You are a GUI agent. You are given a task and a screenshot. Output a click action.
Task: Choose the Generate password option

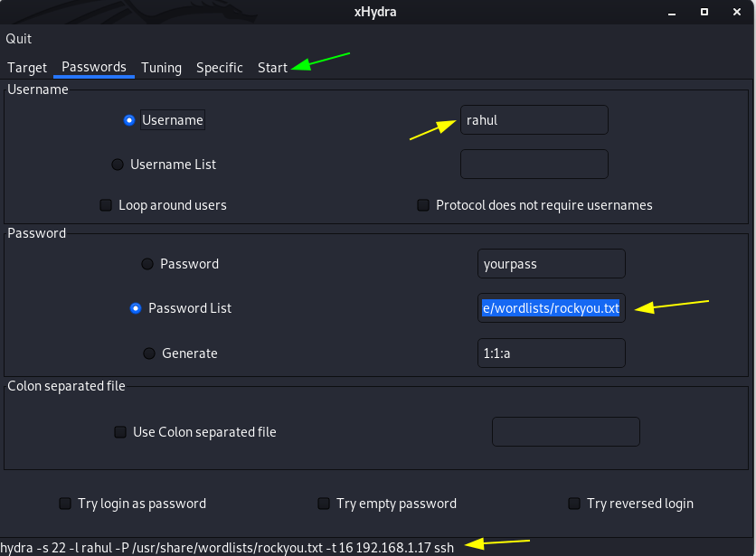149,353
